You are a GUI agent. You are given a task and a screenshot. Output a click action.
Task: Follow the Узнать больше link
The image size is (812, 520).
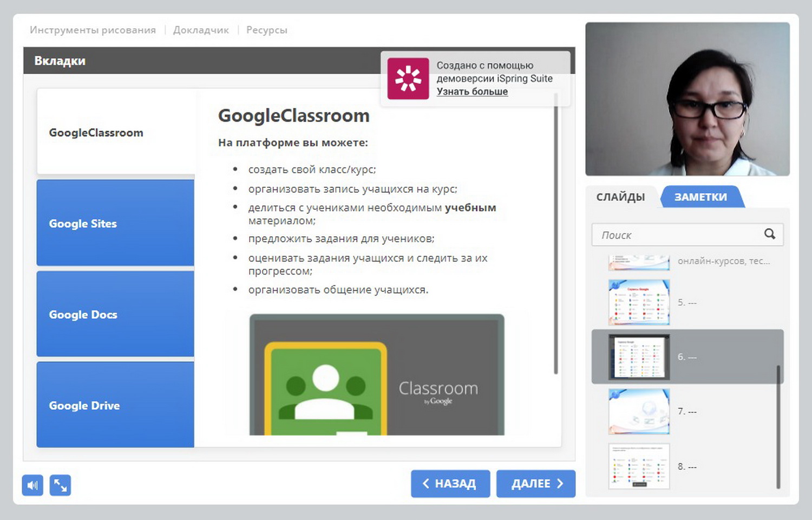pyautogui.click(x=472, y=92)
